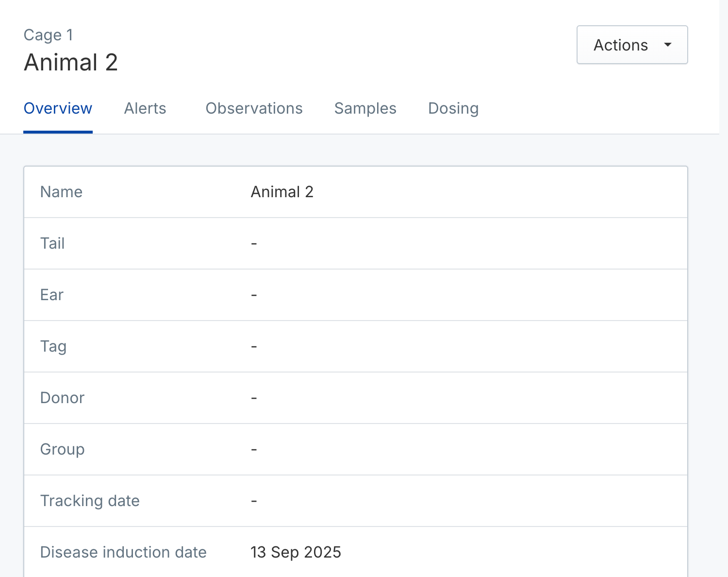Open the Alerts tab
Image resolution: width=728 pixels, height=577 pixels.
point(145,108)
